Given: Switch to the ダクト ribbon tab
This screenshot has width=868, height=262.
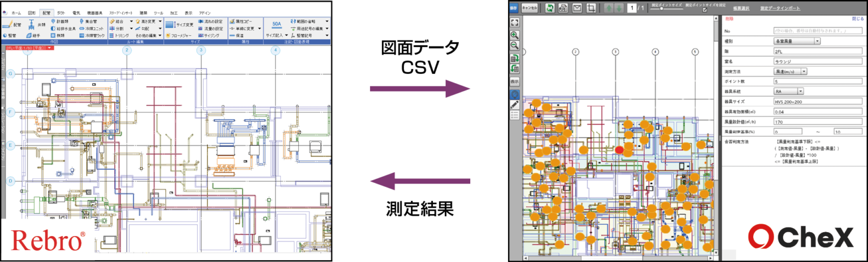Looking at the screenshot, I should click(60, 12).
